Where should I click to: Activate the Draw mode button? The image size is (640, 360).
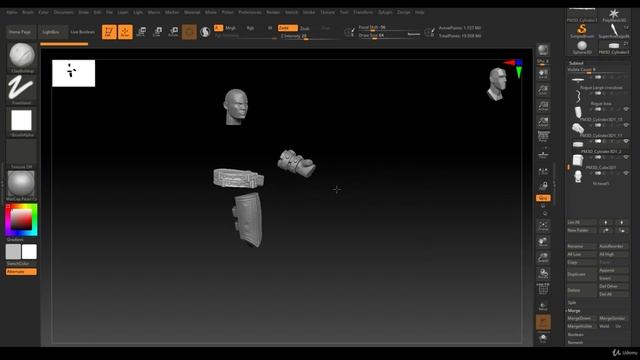pos(125,32)
